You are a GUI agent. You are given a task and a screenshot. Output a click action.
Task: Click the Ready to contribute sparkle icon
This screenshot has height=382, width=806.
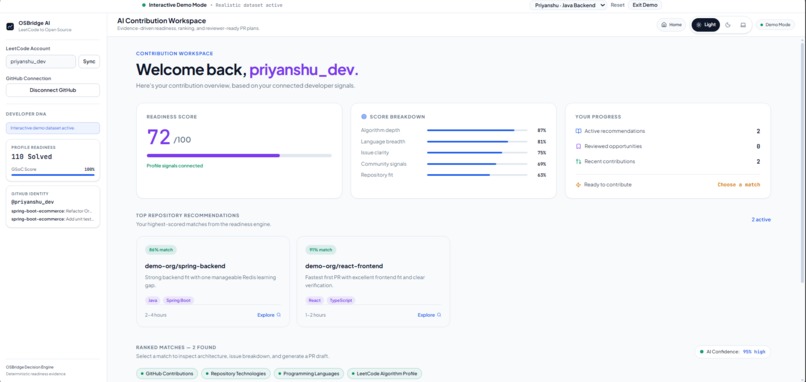[x=578, y=185]
